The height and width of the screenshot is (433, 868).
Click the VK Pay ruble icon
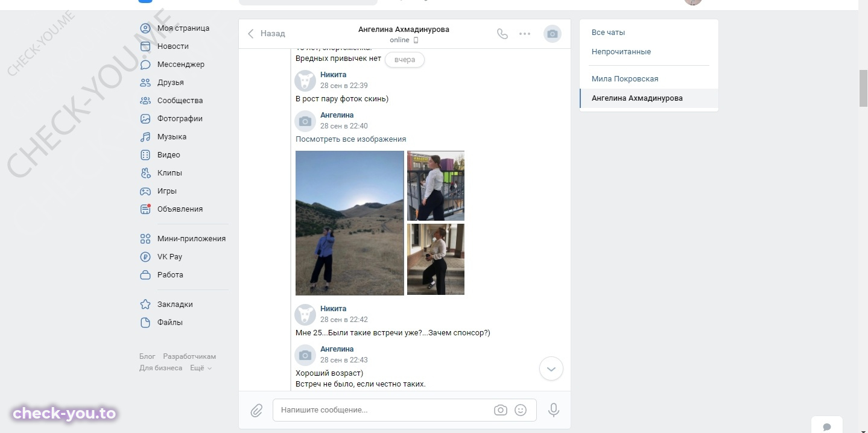coord(145,257)
